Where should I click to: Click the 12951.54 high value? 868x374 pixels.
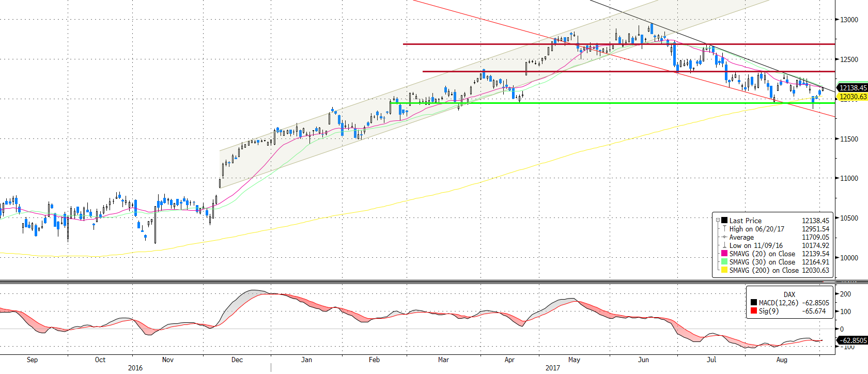(815, 229)
